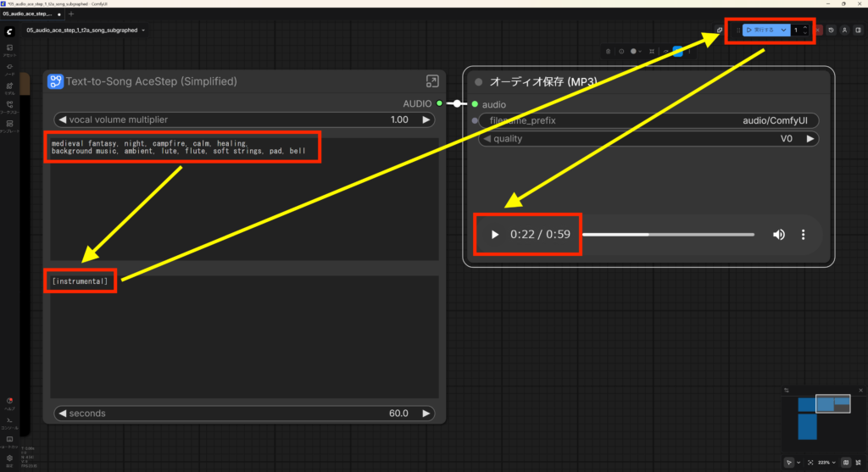Image resolution: width=868 pixels, height=472 pixels.
Task: Open the node info icon in the selection toolbar
Action: point(621,51)
